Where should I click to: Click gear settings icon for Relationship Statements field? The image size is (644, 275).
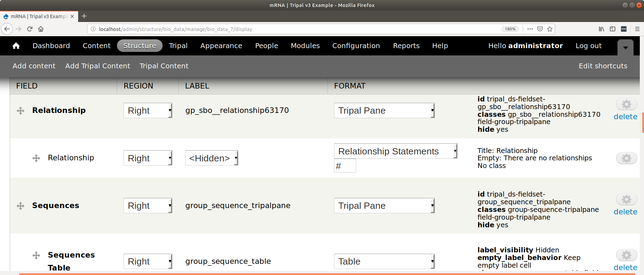[x=626, y=158]
